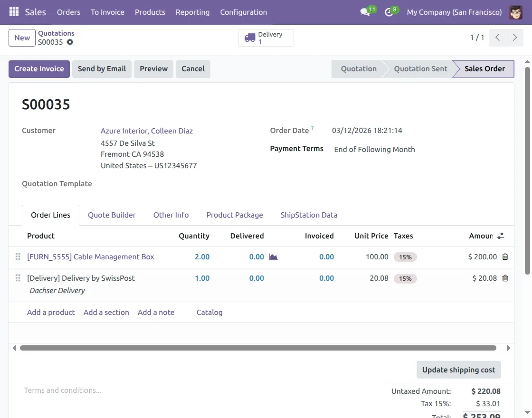Open the Delivery smart button with truck icon
Viewport: 532px width, 418px height.
[266, 38]
